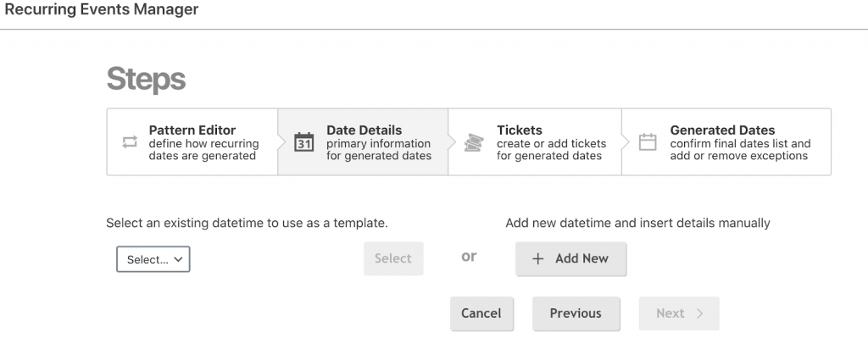The height and width of the screenshot is (349, 868).
Task: Go back with the Previous button
Action: click(576, 313)
